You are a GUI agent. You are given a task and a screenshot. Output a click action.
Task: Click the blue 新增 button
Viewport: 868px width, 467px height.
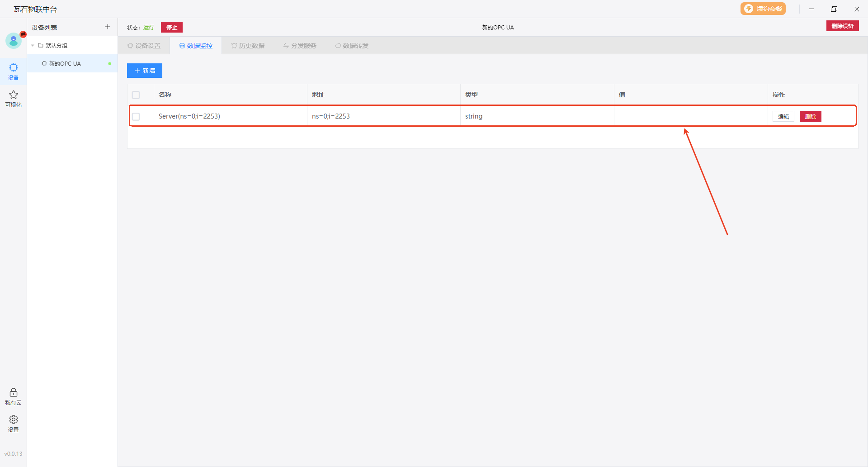pyautogui.click(x=145, y=71)
